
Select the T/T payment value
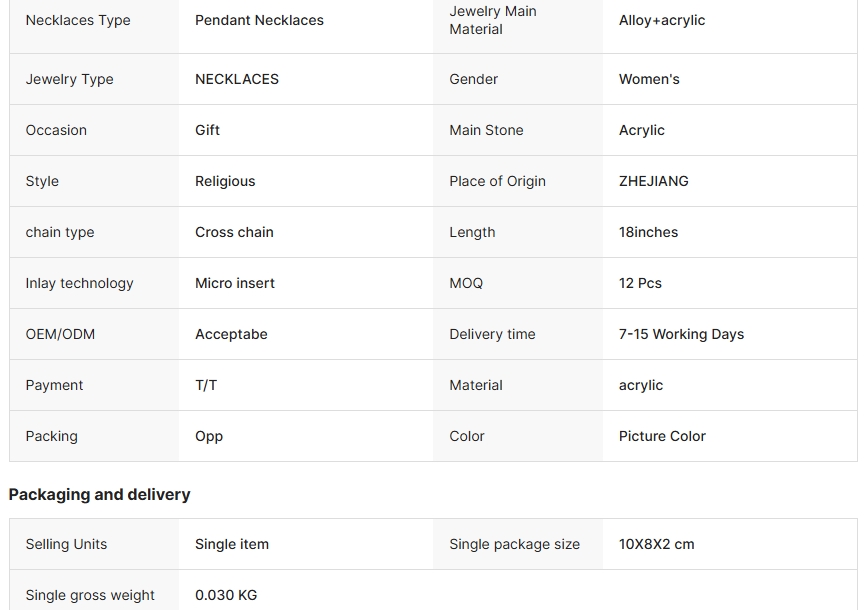(206, 385)
